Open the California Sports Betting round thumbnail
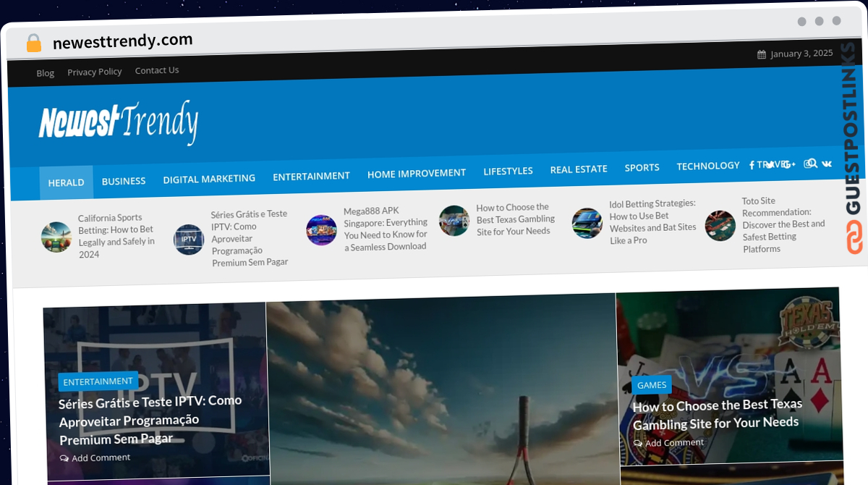Viewport: 868px width, 485px height. pyautogui.click(x=56, y=237)
